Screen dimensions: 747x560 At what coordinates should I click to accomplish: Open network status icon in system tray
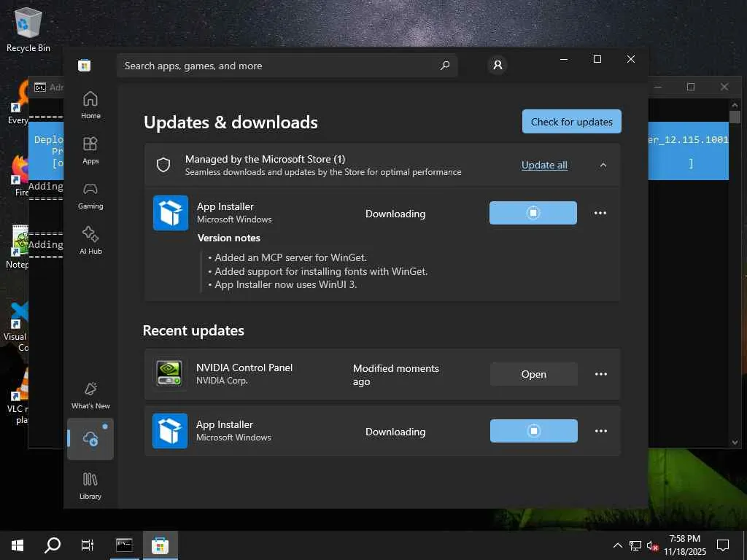tap(635, 545)
